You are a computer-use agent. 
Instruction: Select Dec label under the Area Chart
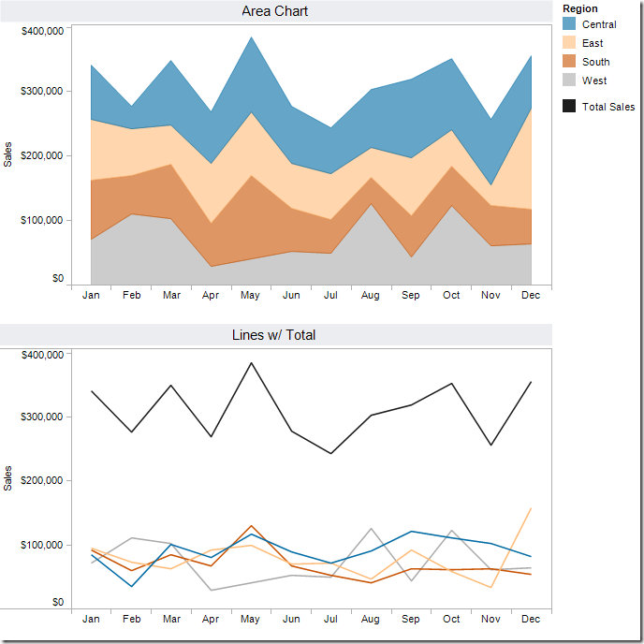(531, 295)
